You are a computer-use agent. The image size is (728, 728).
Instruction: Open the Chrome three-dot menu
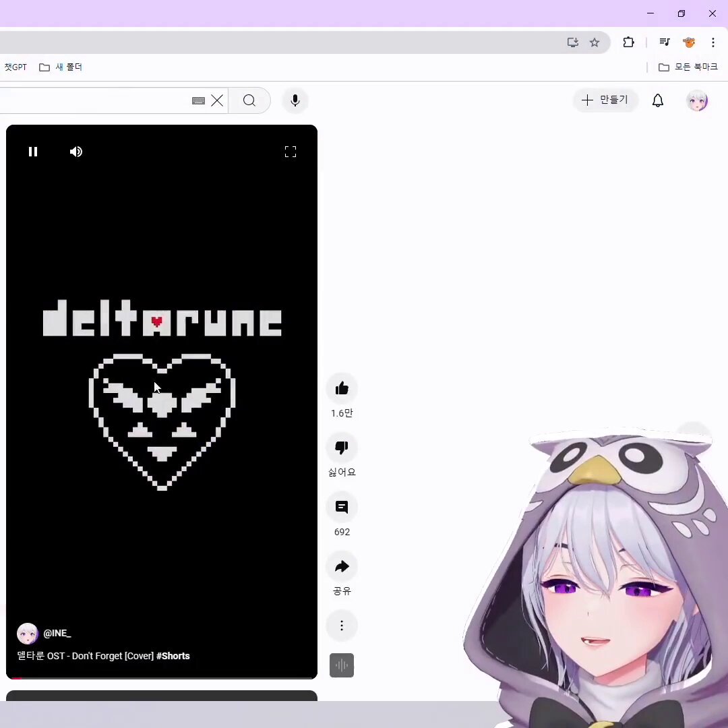[713, 42]
